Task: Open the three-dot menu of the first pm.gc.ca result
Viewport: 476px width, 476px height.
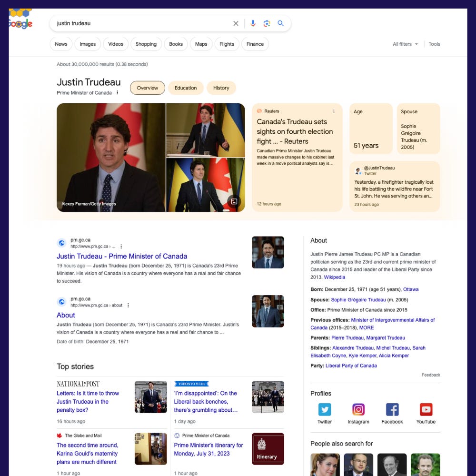Action: [x=121, y=246]
